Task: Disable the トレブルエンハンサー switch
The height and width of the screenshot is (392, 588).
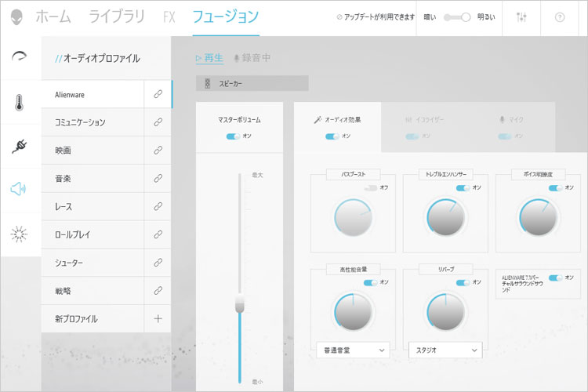Action: (x=463, y=187)
